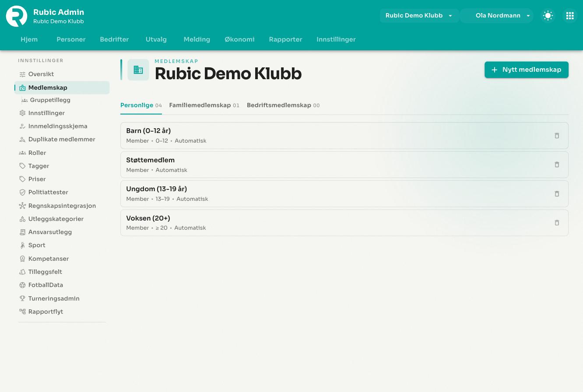The width and height of the screenshot is (583, 392).
Task: Click the Roller group icon
Action: (x=22, y=153)
